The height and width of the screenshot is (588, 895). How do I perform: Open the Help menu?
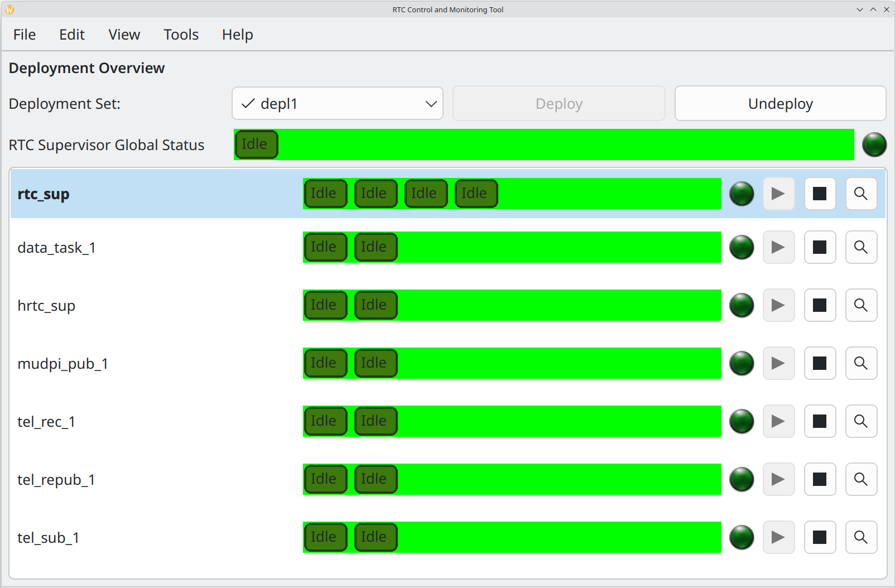click(238, 35)
